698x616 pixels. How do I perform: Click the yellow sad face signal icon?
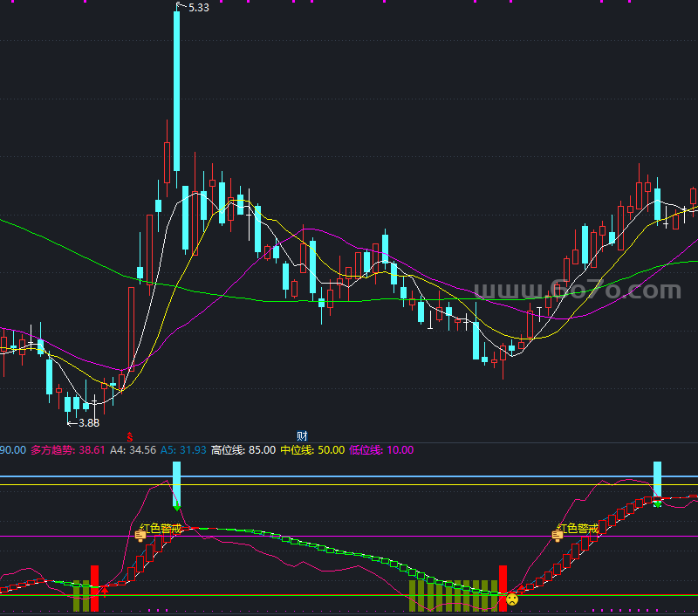pos(512,599)
